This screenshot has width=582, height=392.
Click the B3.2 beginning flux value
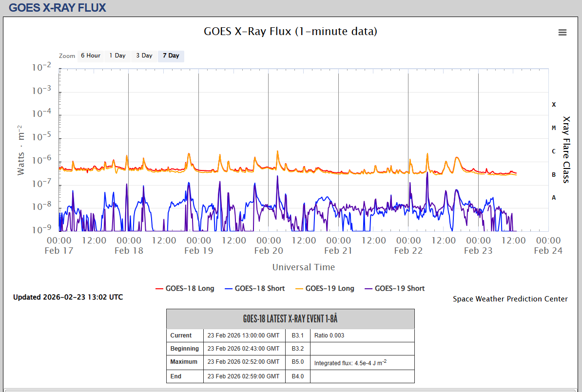pyautogui.click(x=297, y=349)
